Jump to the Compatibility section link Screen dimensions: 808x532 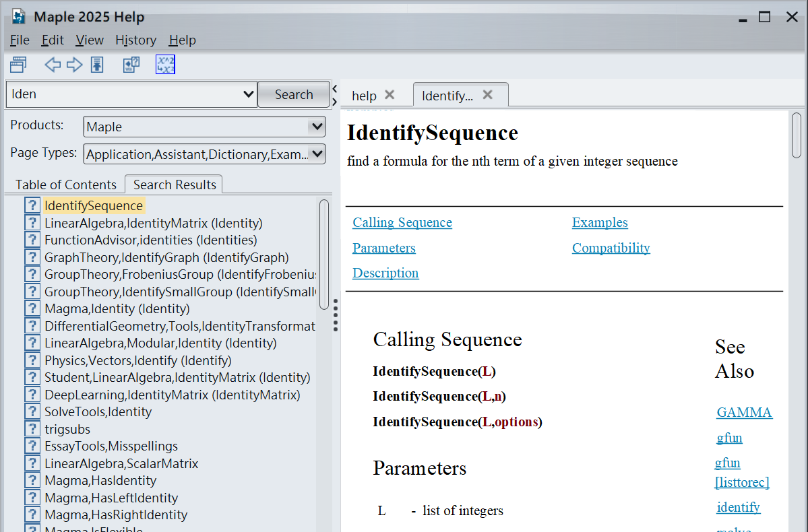611,248
